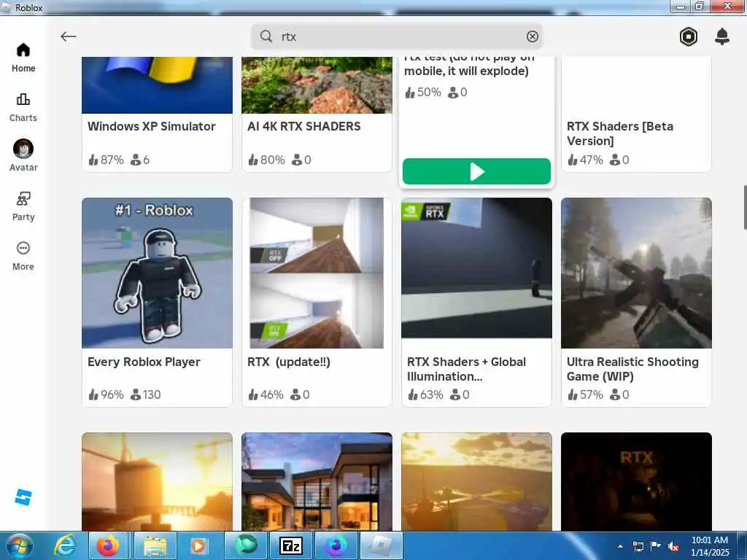Click RTX Shaders [Beta Version] title
The height and width of the screenshot is (560, 747).
pos(620,133)
